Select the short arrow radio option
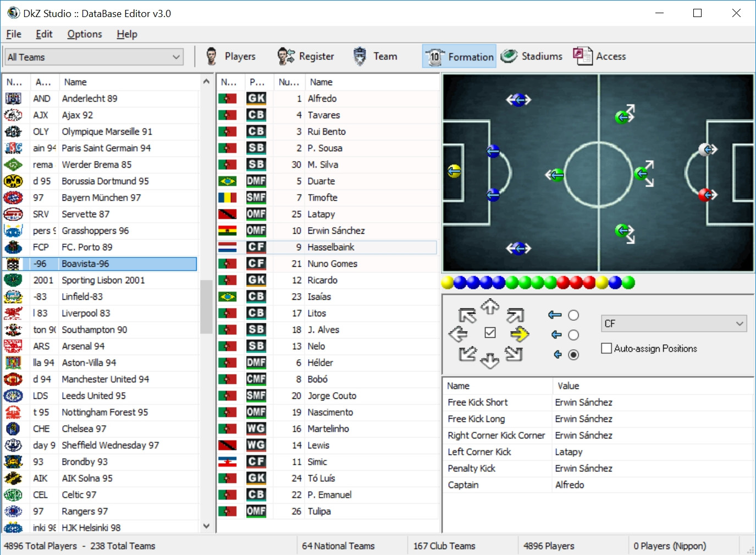Screen dimensions: 756x555 click(573, 355)
